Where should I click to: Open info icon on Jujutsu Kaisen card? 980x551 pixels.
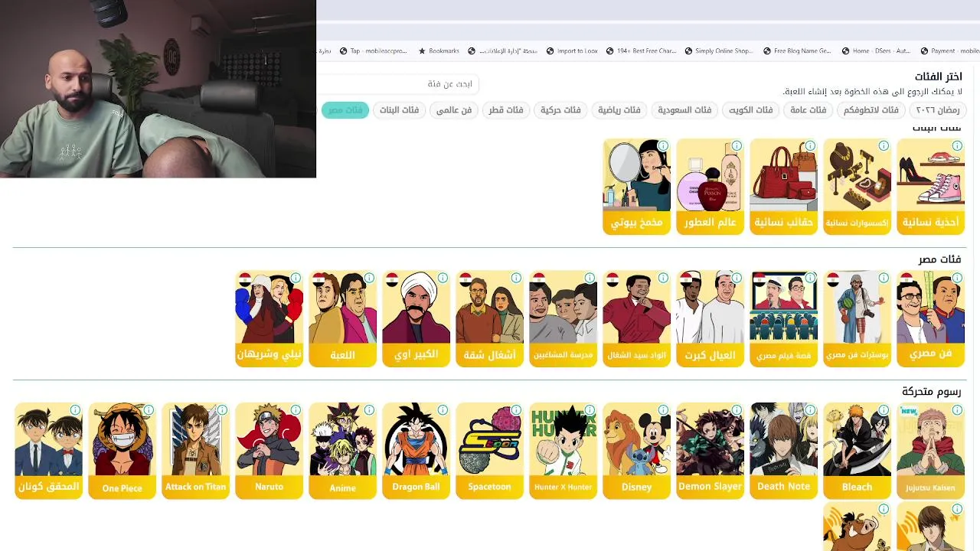(x=957, y=410)
